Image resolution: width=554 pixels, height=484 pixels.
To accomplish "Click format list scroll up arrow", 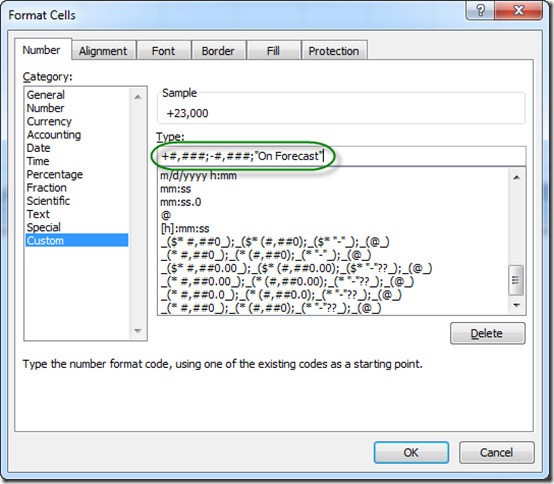I will pyautogui.click(x=516, y=177).
